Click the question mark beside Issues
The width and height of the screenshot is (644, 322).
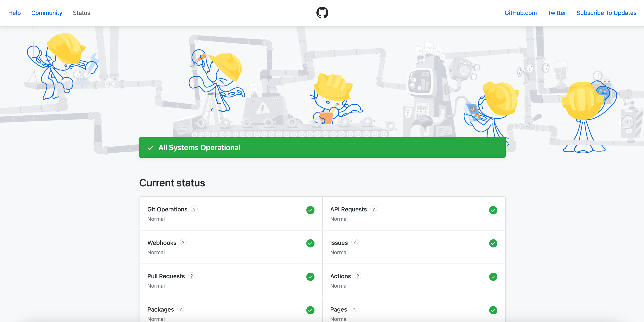pos(355,243)
